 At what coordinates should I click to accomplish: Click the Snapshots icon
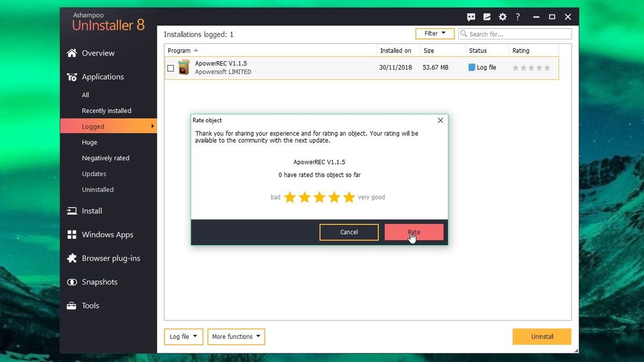[71, 282]
